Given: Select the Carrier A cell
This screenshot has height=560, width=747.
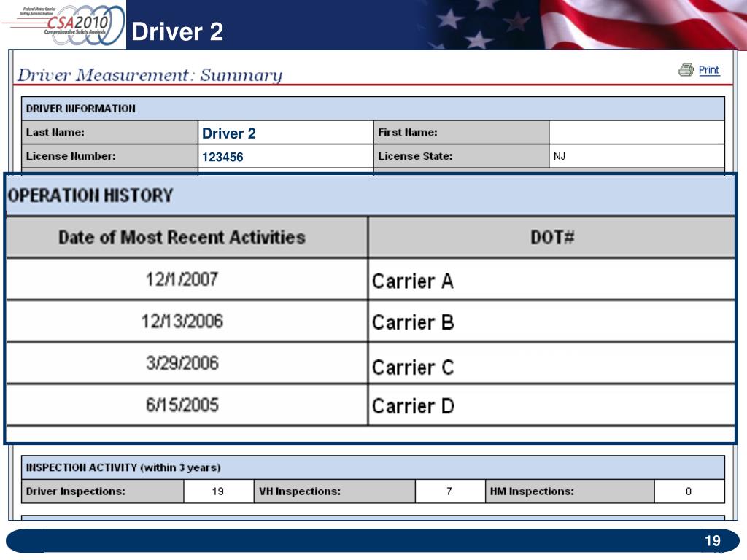Looking at the screenshot, I should [551, 279].
